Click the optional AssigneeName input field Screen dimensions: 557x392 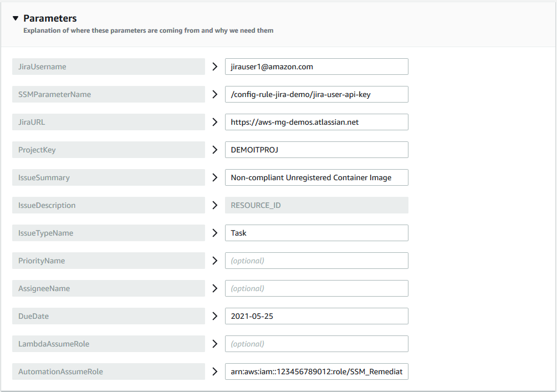pos(316,288)
